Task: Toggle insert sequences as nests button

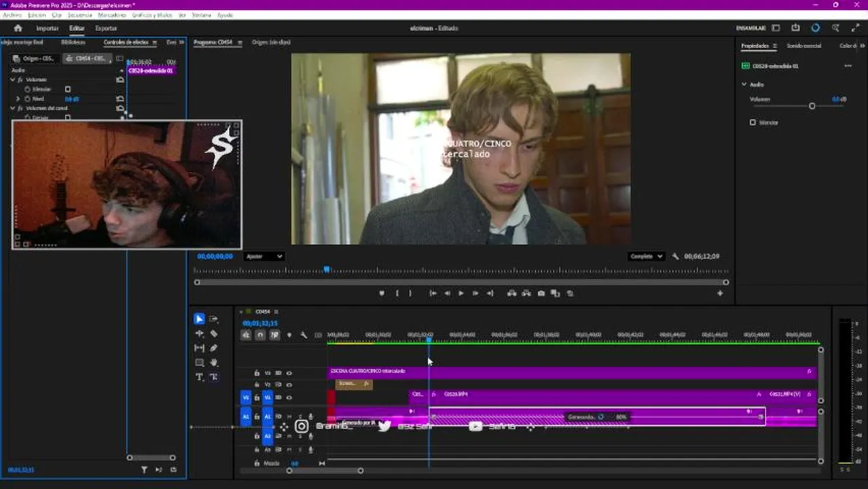Action: click(246, 335)
